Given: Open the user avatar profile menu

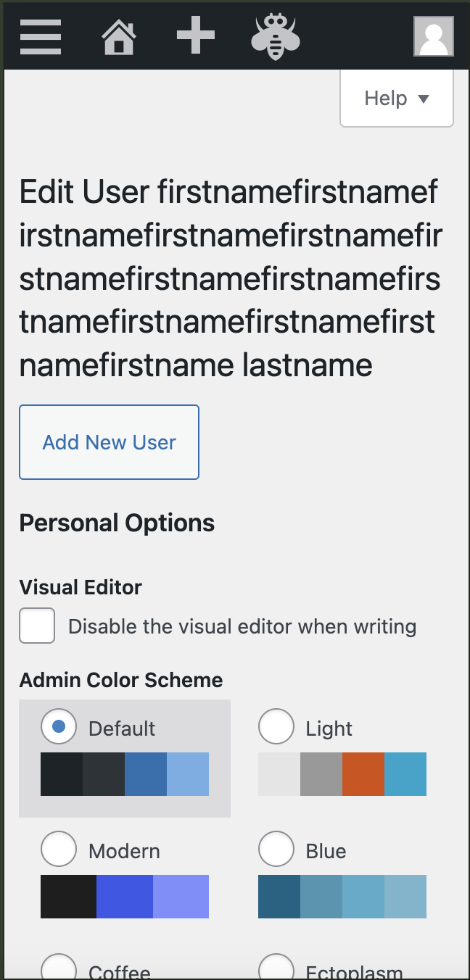Looking at the screenshot, I should (x=434, y=36).
